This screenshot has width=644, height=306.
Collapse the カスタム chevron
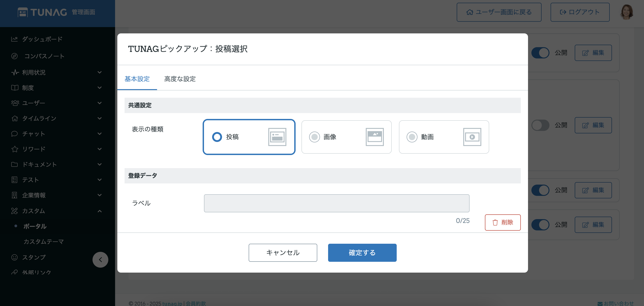tap(100, 211)
